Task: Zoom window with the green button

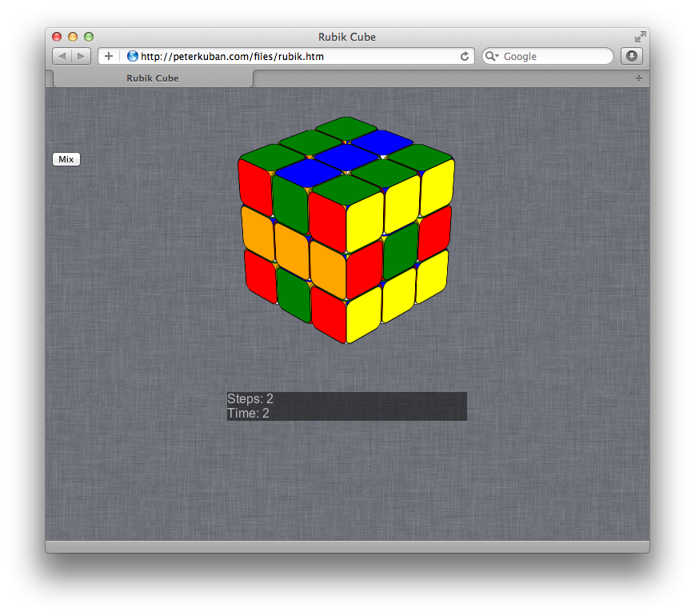Action: coord(89,37)
